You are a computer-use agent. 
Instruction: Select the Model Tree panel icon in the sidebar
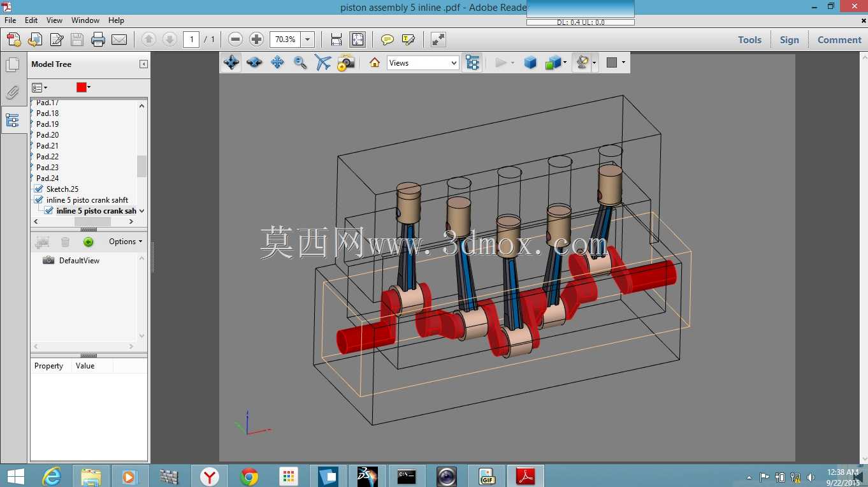[13, 120]
